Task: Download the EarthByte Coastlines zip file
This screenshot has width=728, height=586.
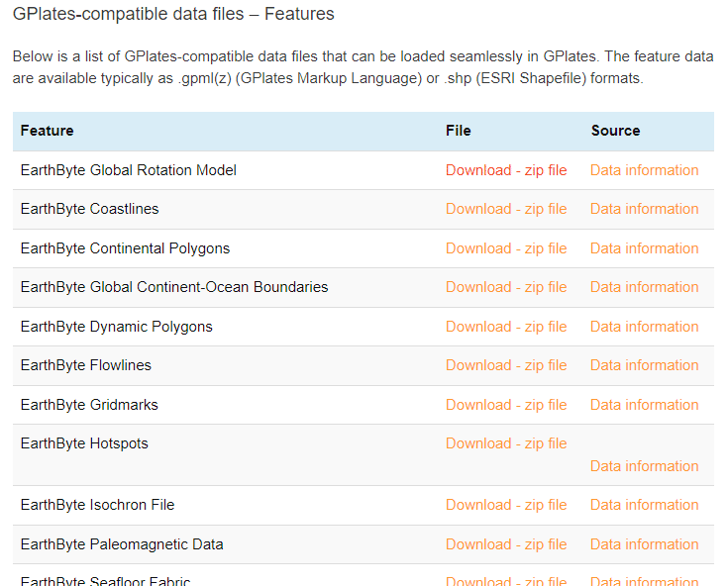Action: point(506,209)
